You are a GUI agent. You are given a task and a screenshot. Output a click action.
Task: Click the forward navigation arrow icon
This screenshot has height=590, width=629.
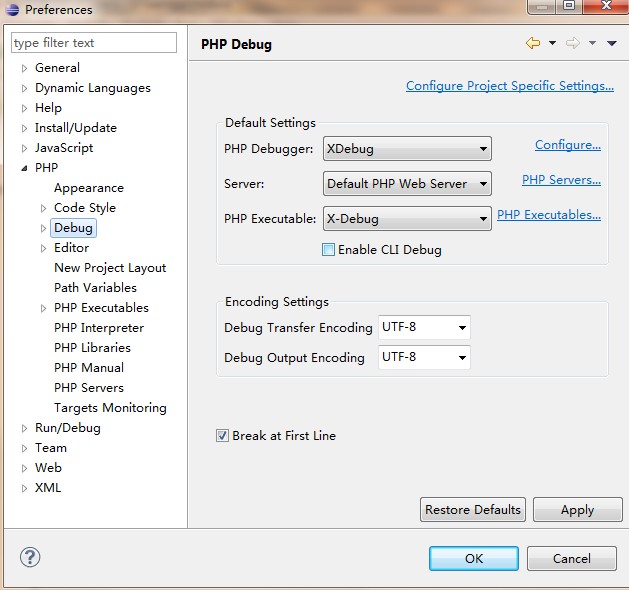pyautogui.click(x=572, y=43)
